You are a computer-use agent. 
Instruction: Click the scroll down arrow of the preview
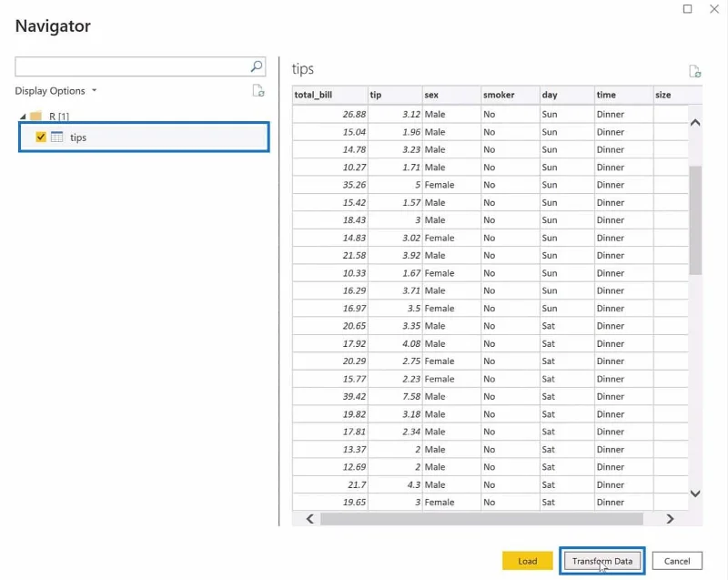click(x=695, y=494)
